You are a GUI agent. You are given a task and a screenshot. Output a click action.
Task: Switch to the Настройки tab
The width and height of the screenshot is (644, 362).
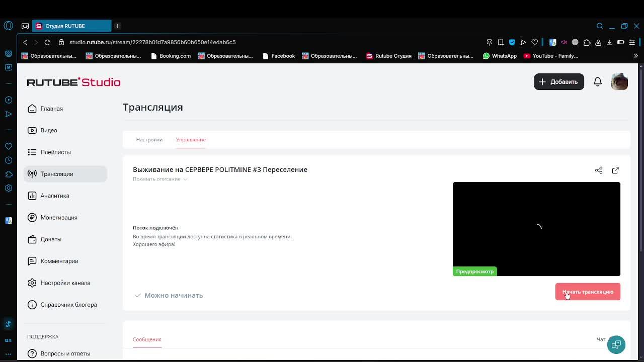[149, 139]
